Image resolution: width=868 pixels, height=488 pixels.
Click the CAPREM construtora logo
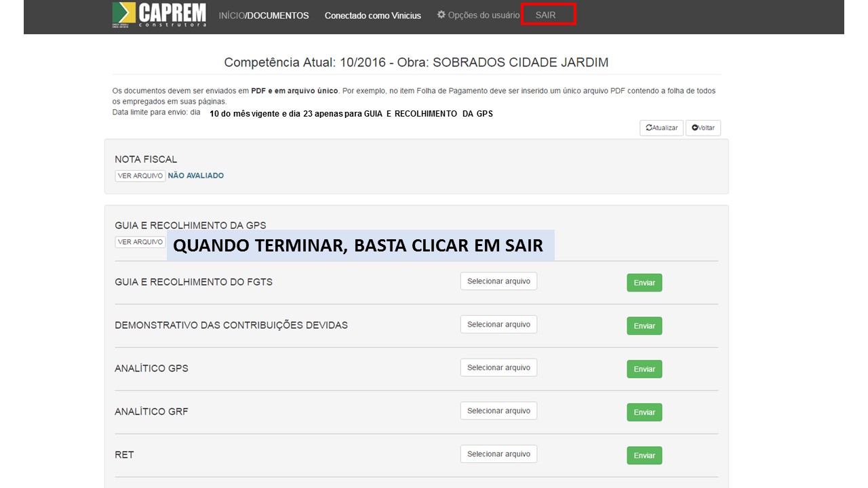point(159,15)
